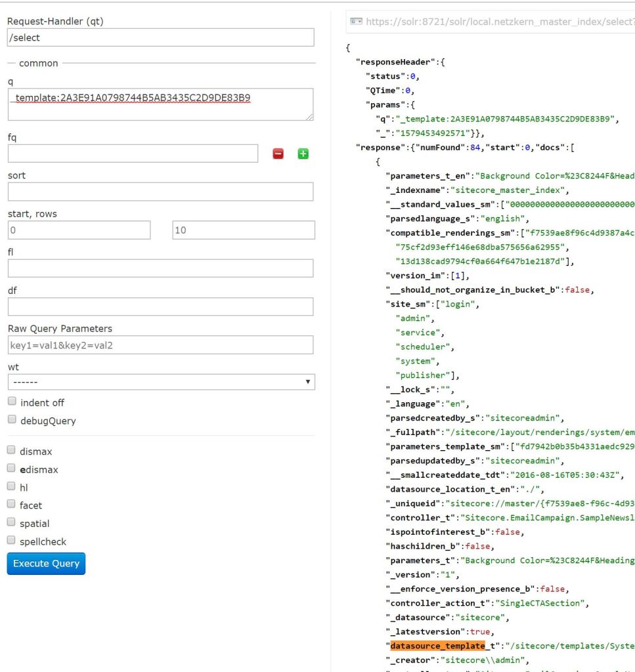The height and width of the screenshot is (672, 635).
Task: Focus the q query text area
Action: click(161, 104)
